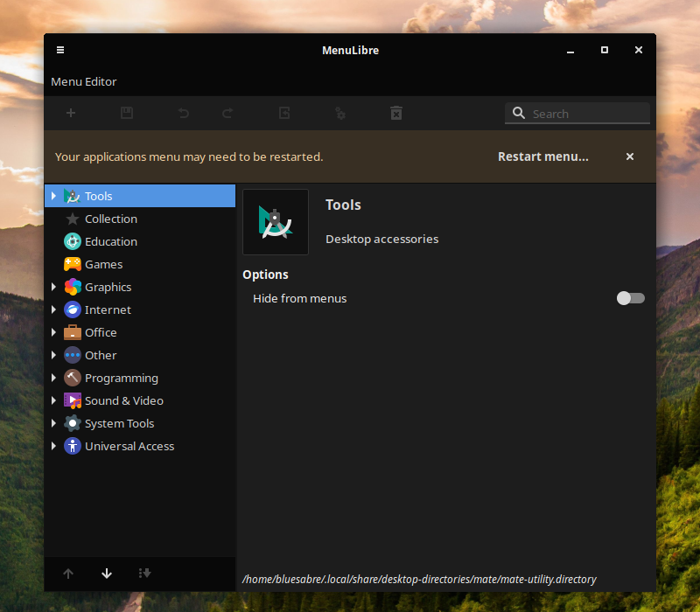The image size is (700, 612).
Task: Click the Execute launcher test icon
Action: tap(339, 113)
